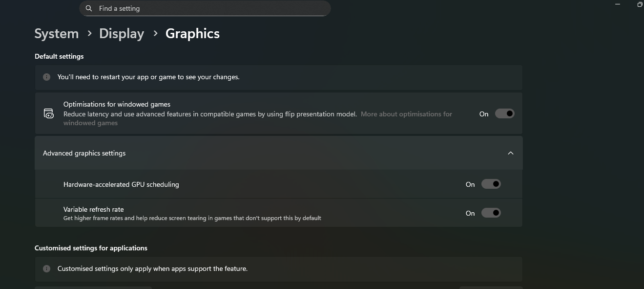The width and height of the screenshot is (644, 289).
Task: Click the Optimisations for windowed games title
Action: click(x=117, y=104)
